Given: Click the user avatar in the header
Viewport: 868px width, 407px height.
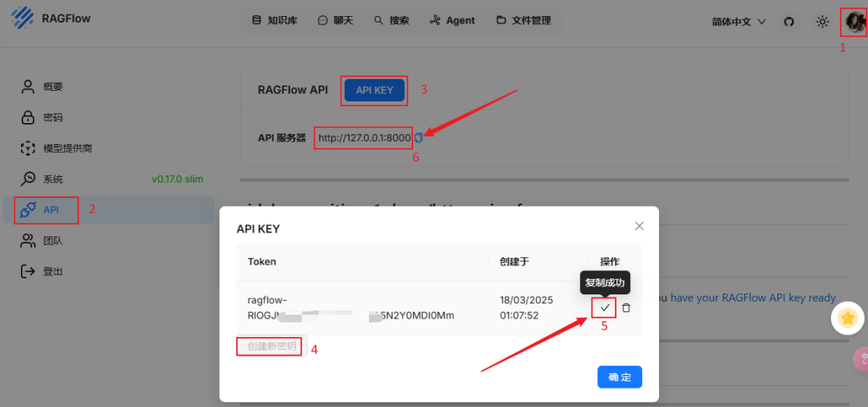Looking at the screenshot, I should click(855, 23).
